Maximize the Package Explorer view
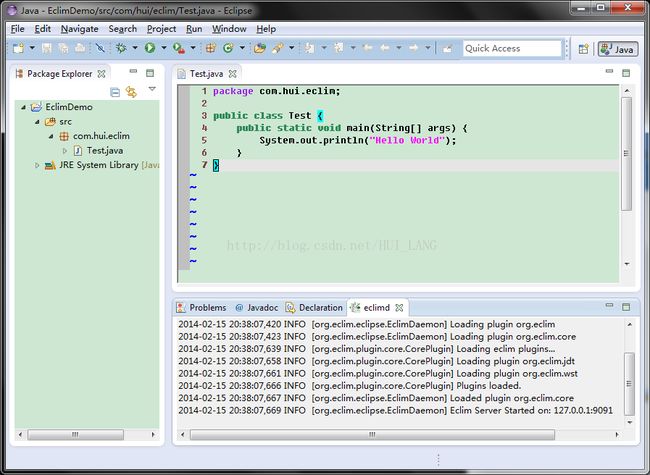 pyautogui.click(x=150, y=73)
